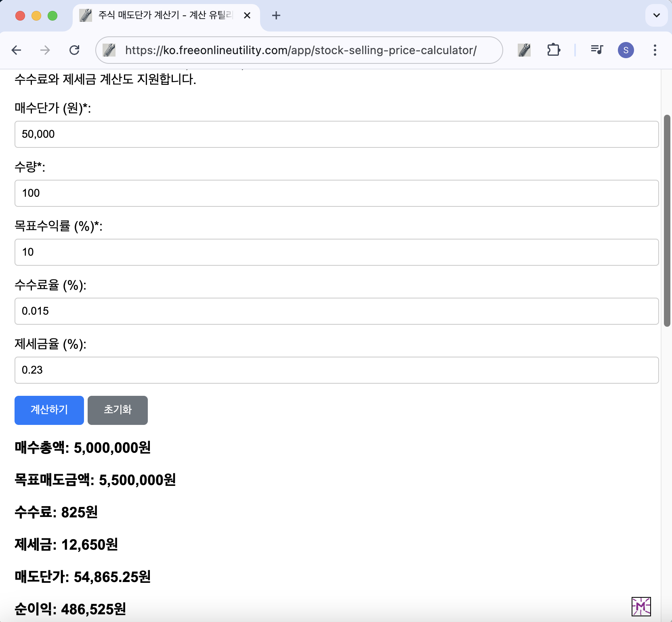The image size is (672, 622).
Task: Click the 수량*: label
Action: point(30,167)
